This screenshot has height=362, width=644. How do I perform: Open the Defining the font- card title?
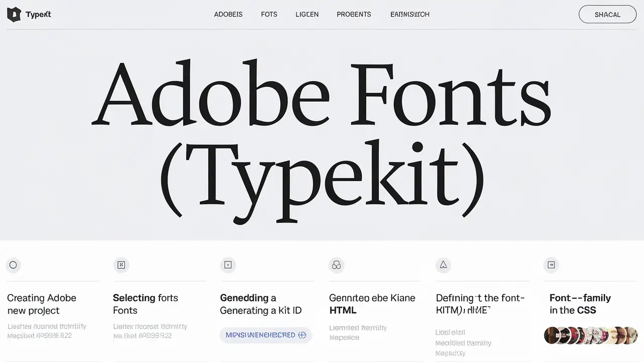point(480,304)
